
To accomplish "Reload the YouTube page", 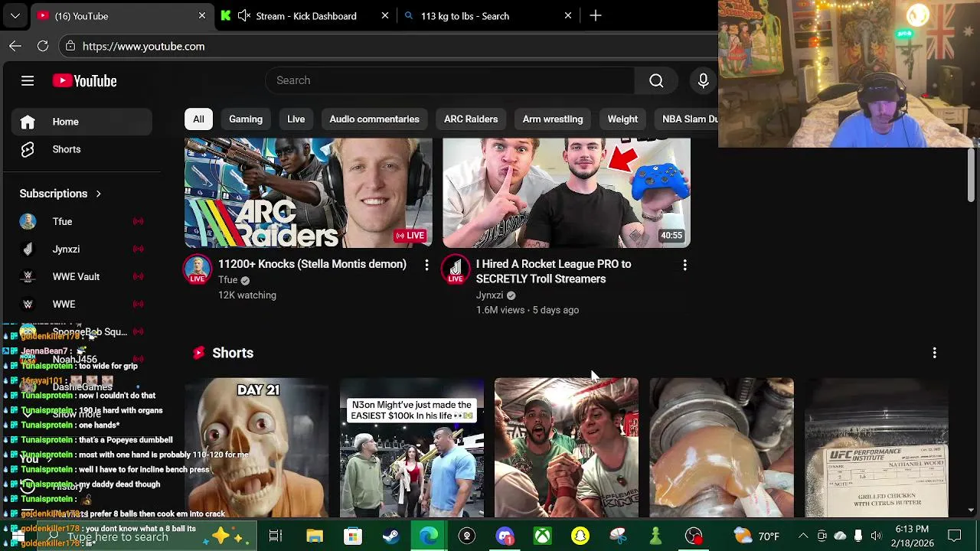I will point(43,46).
